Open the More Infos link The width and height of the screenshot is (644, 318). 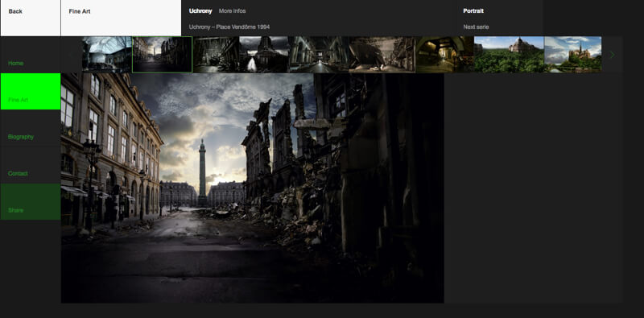[232, 11]
